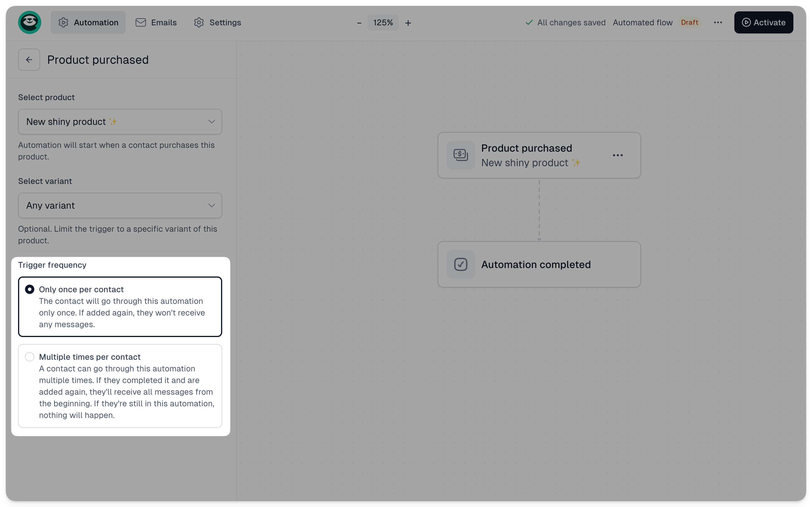
Task: Open Product purchased node options menu
Action: [x=618, y=155]
